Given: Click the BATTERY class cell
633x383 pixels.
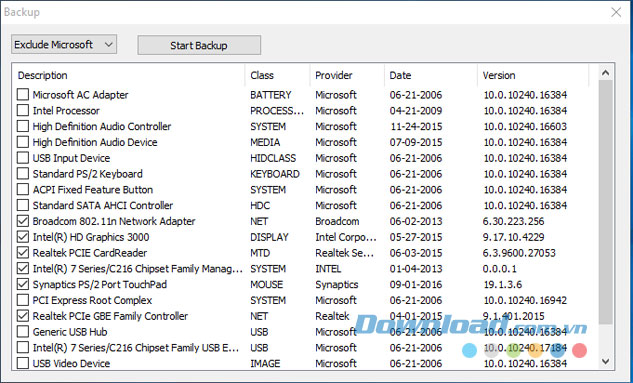Looking at the screenshot, I should 270,95.
